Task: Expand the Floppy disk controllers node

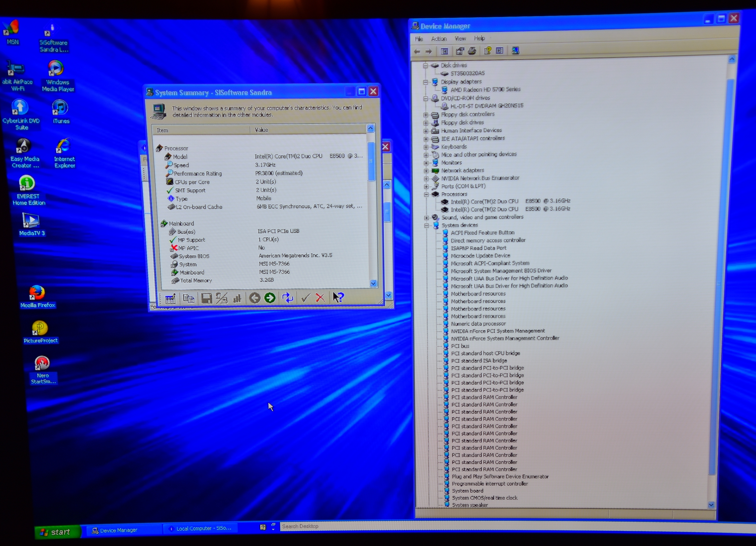Action: click(426, 115)
